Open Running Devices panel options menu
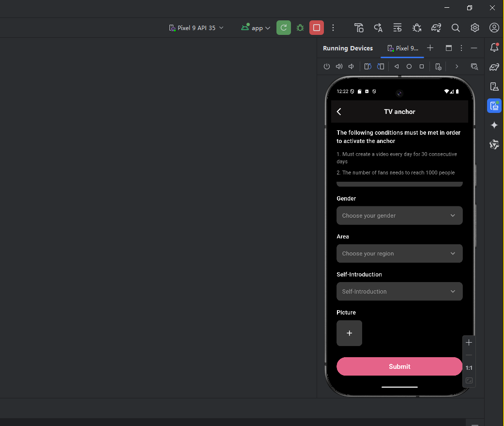This screenshot has height=426, width=504. coord(461,48)
